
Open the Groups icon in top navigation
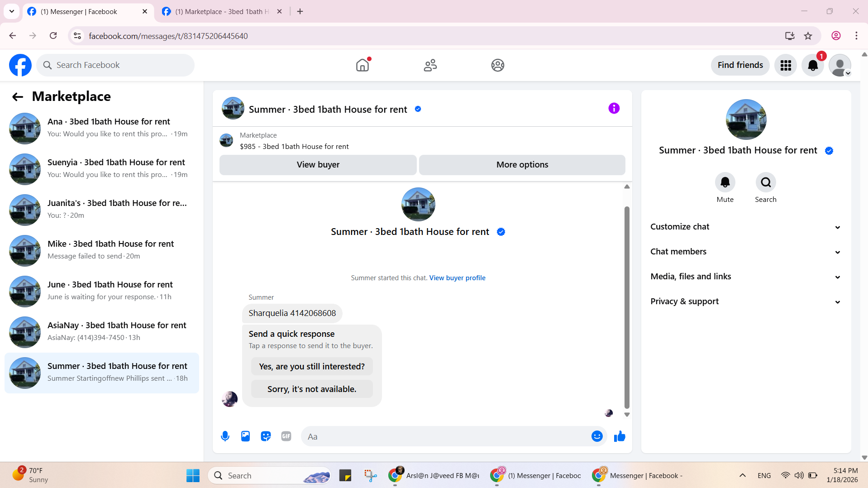tap(498, 65)
